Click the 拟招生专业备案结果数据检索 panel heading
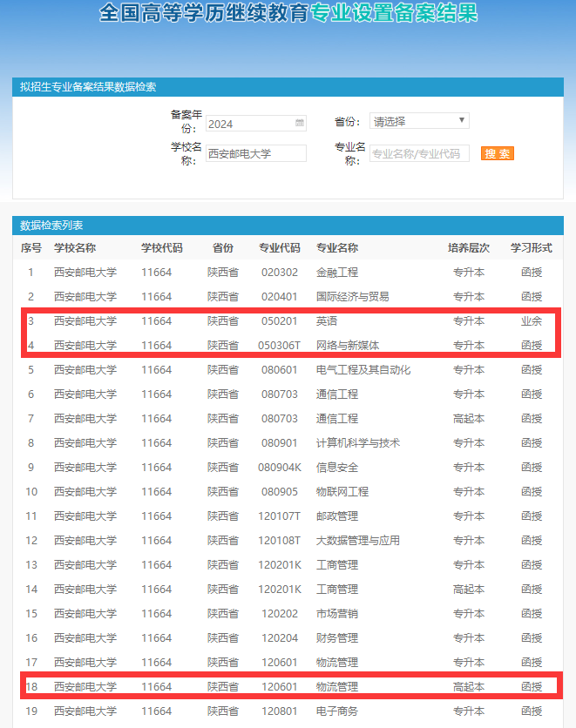Viewport: 576px width, 728px height. click(x=88, y=87)
